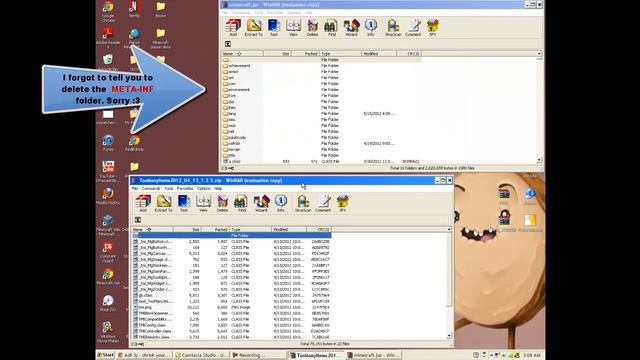Click the Delete icon in the TooManyItems zip window
This screenshot has width=640, height=360.
(x=222, y=203)
